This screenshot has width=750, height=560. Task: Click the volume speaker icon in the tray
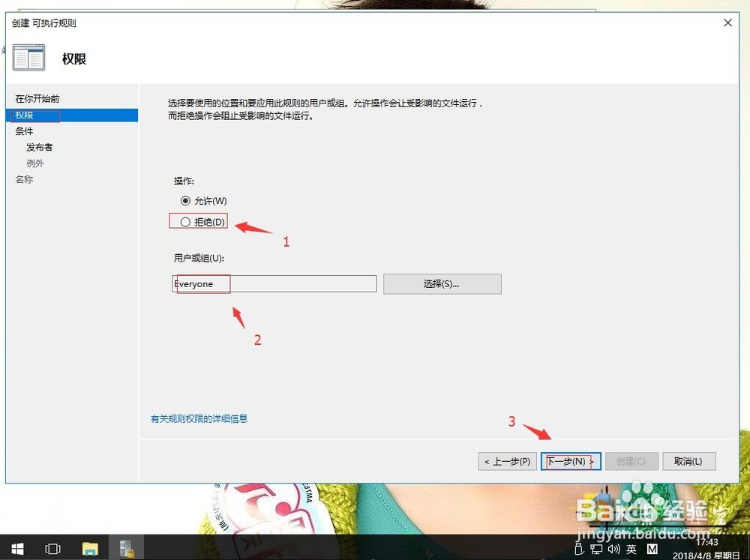[612, 549]
